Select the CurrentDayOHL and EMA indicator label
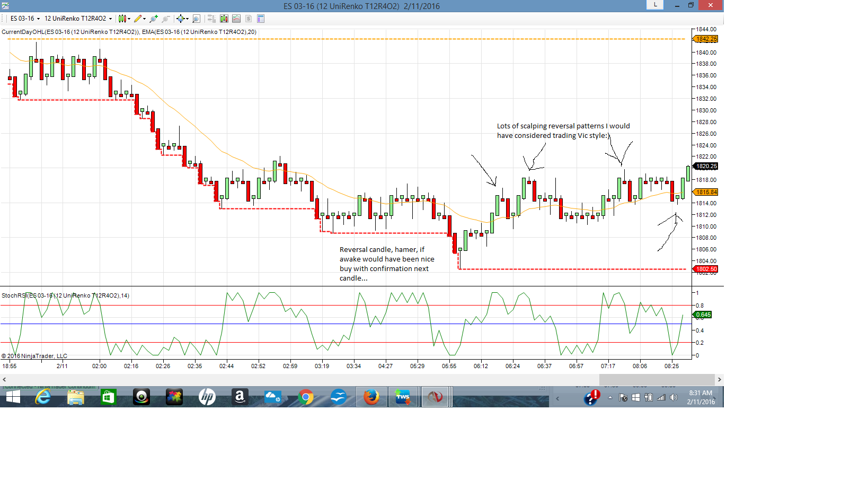Viewport: 868px width, 488px height. pos(129,32)
